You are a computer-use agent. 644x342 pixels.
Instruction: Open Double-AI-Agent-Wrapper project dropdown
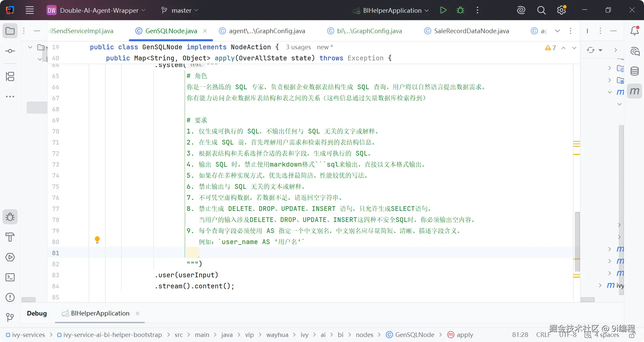(x=96, y=10)
